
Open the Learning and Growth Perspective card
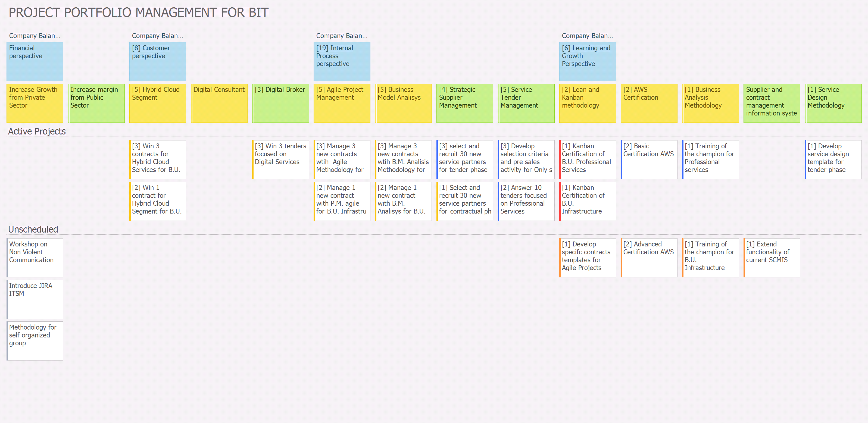pos(587,61)
